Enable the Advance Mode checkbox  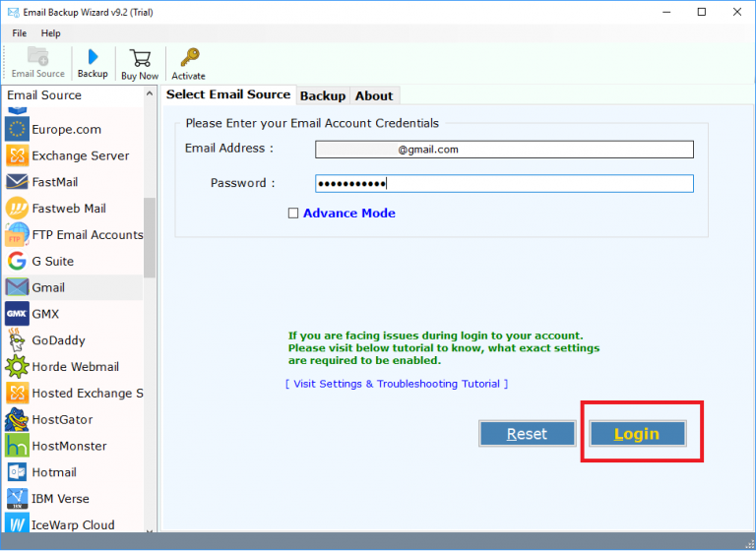click(x=293, y=214)
